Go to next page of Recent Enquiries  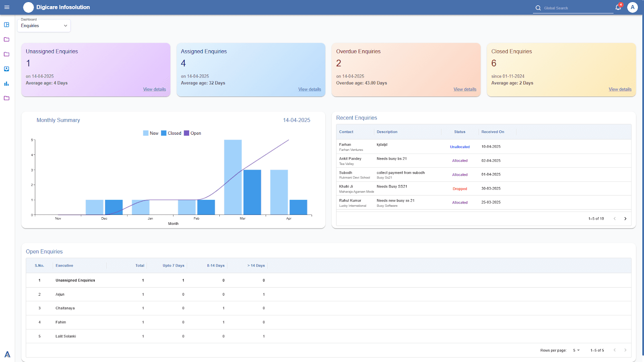tap(625, 219)
